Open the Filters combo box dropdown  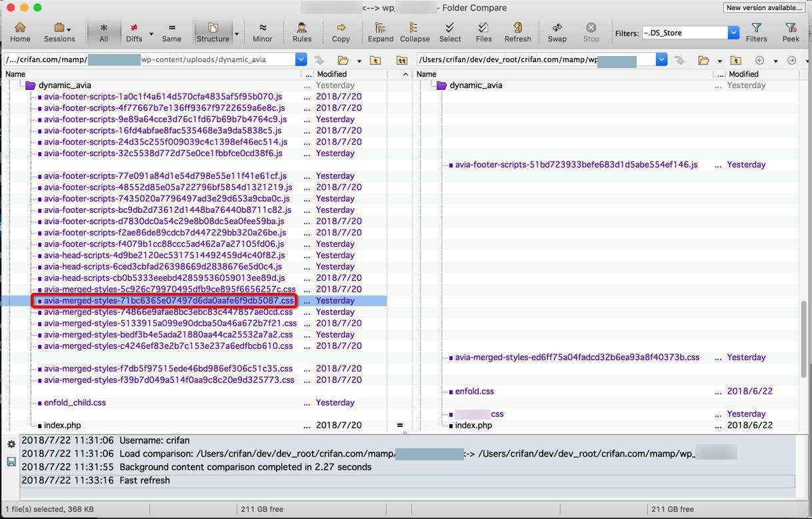(x=733, y=33)
